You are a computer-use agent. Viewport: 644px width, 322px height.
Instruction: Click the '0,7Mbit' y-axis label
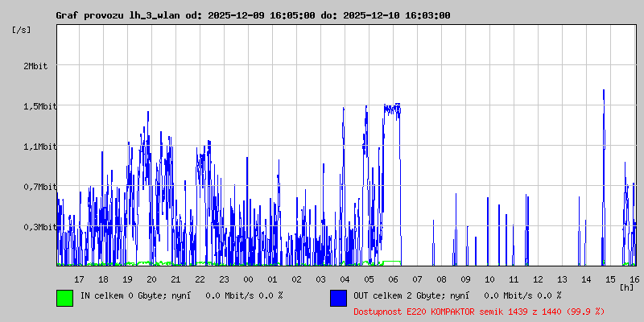coord(39,187)
